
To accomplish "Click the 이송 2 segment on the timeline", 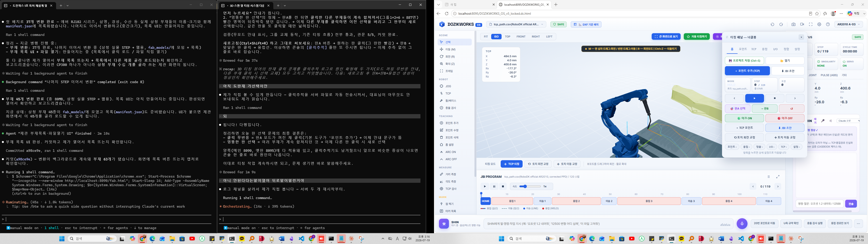I will [609, 201].
